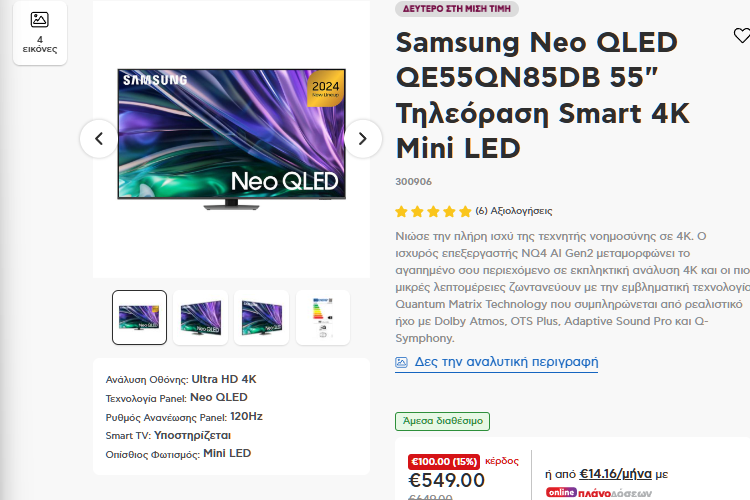Click picture icon beside the description link
Viewport: 750px width, 500px height.
pos(402,362)
